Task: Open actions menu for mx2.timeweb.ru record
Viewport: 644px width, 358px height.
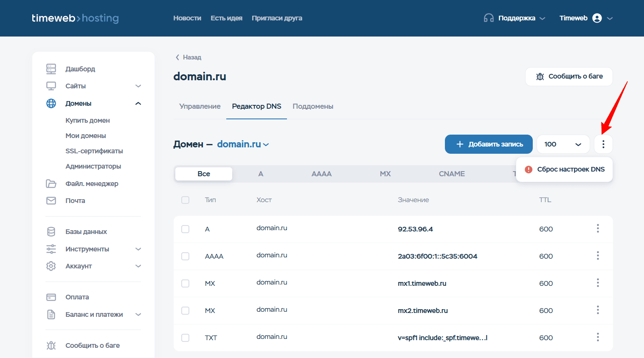Action: pos(598,310)
